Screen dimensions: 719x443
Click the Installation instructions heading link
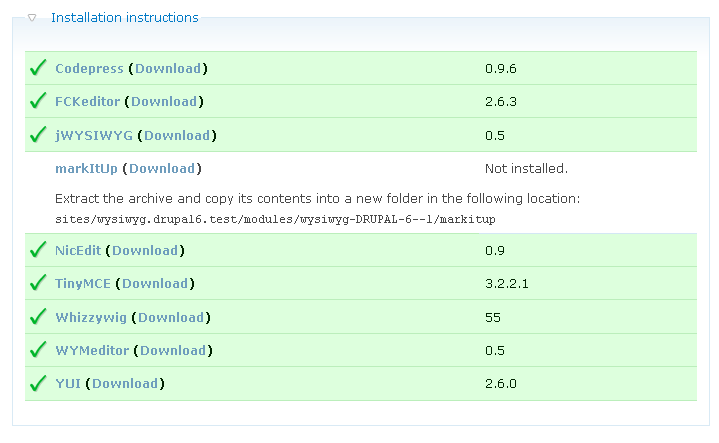pos(125,17)
